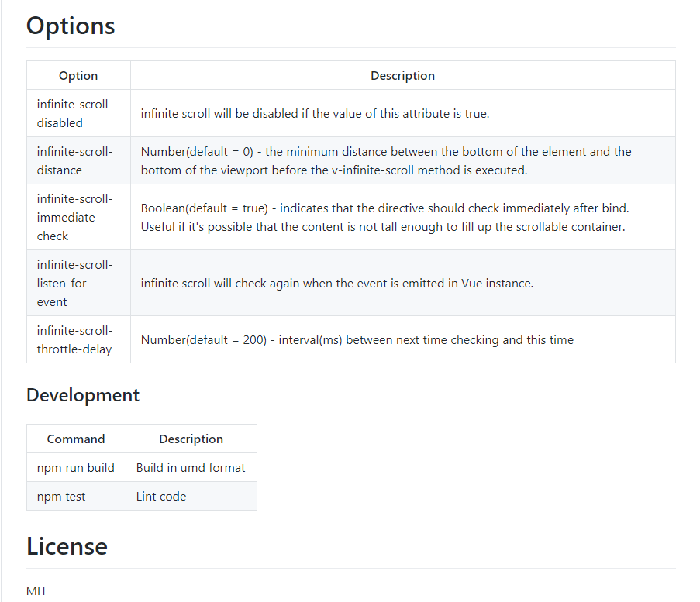700x602 pixels.
Task: Select the infinite-scroll-disabled option cell
Action: point(78,113)
